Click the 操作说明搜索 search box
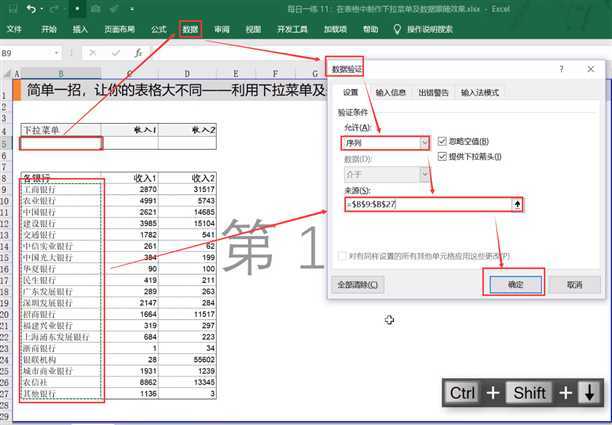Viewport: 612px width, 425px height. click(x=430, y=29)
